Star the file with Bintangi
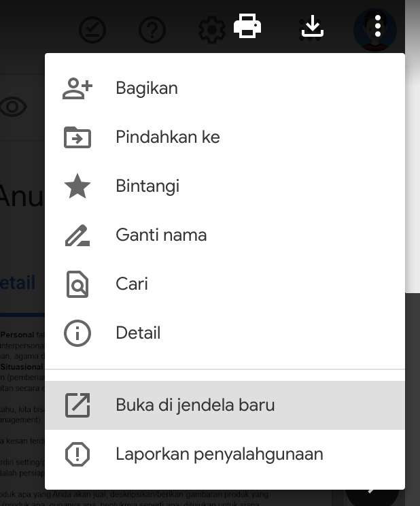420x506 pixels. 147,186
